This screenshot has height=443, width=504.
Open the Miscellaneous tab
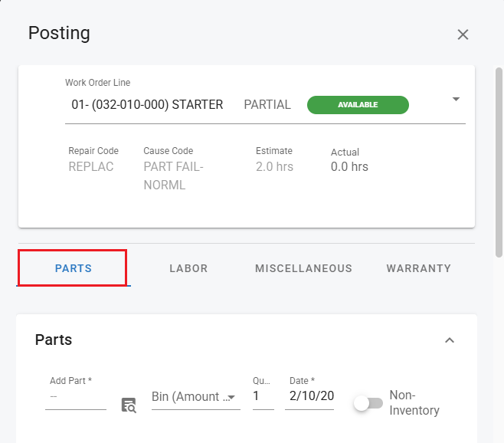coord(303,268)
